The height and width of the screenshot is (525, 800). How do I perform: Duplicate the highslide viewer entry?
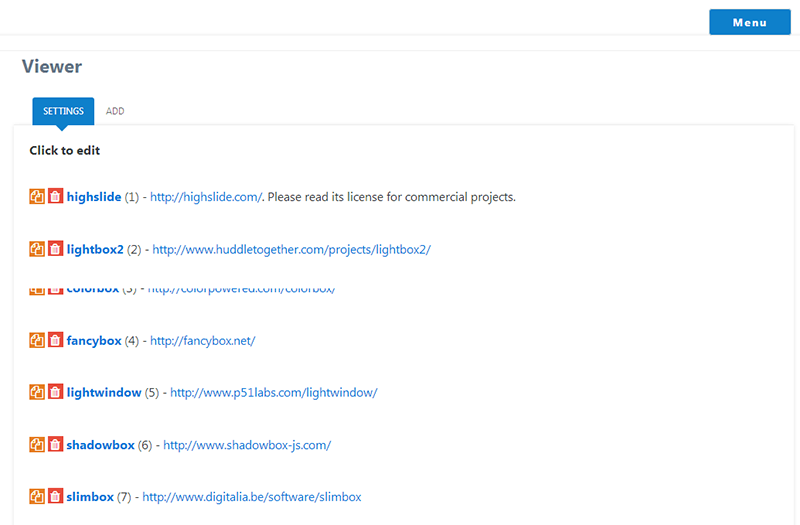coord(37,196)
